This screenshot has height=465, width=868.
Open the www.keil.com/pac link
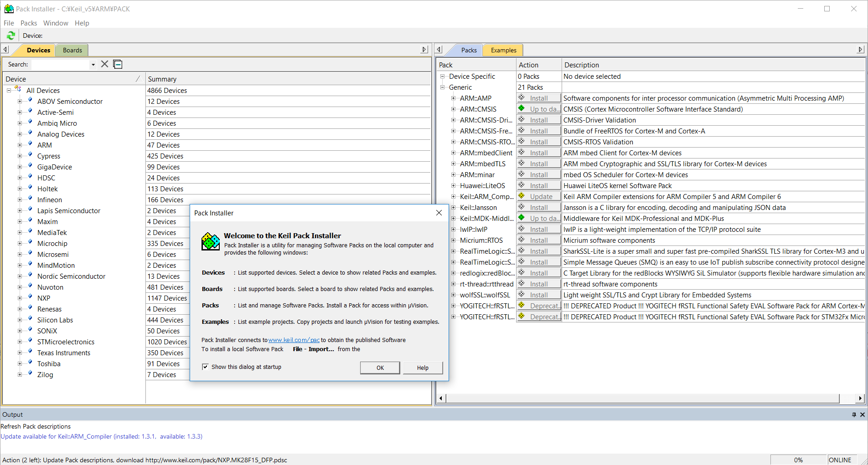coord(294,340)
